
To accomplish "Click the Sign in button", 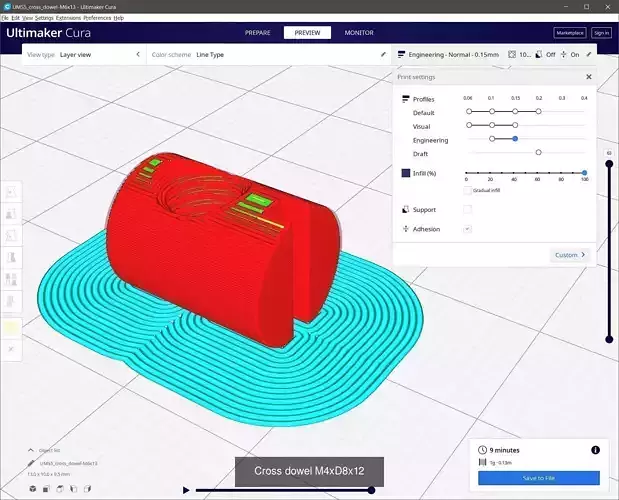I will click(x=602, y=33).
